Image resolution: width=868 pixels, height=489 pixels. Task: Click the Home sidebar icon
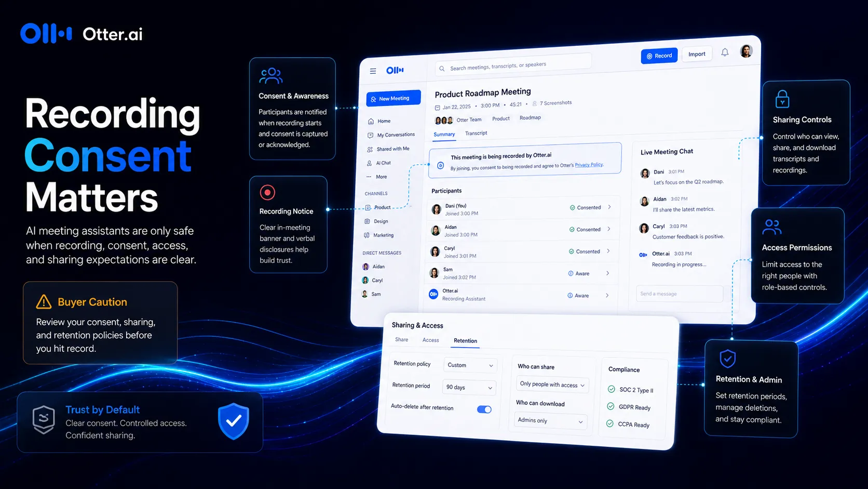pos(371,122)
